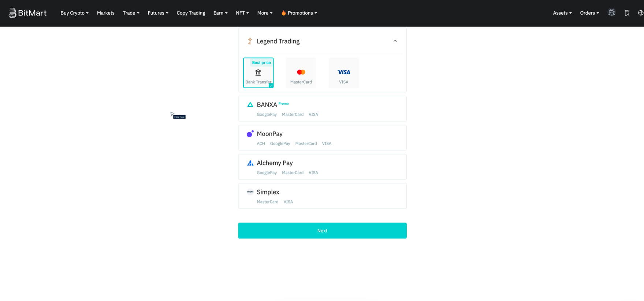Screen dimensions: 644x301
Task: Click the BANXA Promo label
Action: coord(284,104)
